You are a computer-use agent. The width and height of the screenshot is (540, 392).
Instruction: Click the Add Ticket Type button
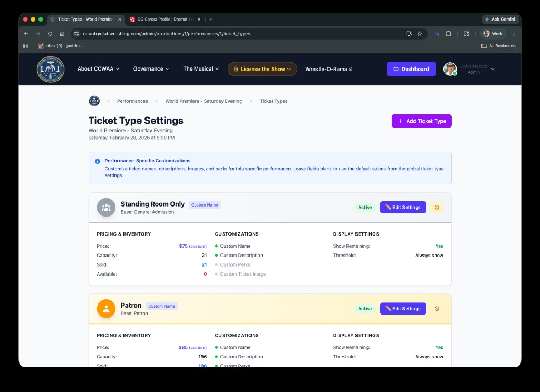click(421, 121)
